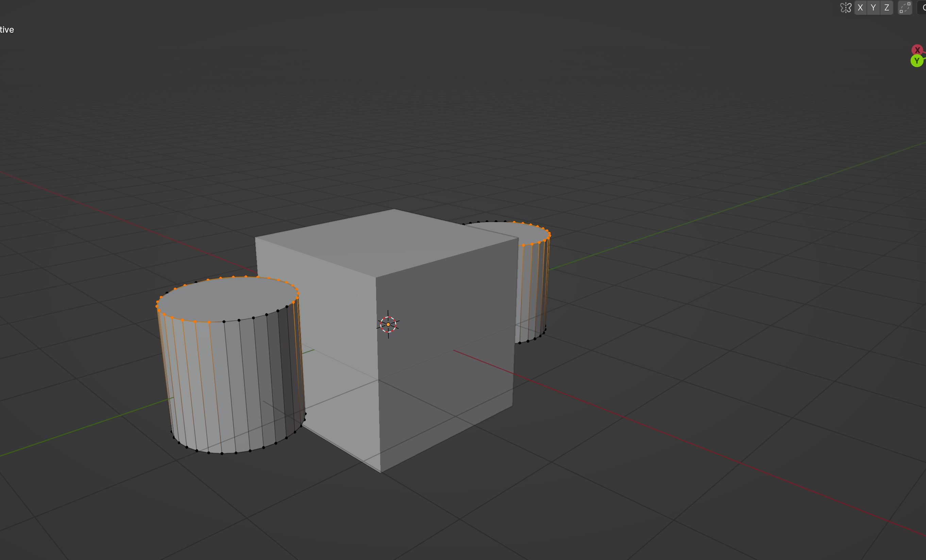
Task: Toggle Z axis mesh mirror
Action: point(887,7)
